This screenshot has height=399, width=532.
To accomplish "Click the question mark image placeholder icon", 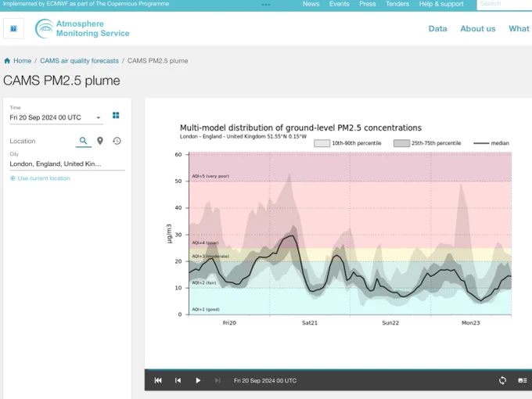I will tap(13, 28).
